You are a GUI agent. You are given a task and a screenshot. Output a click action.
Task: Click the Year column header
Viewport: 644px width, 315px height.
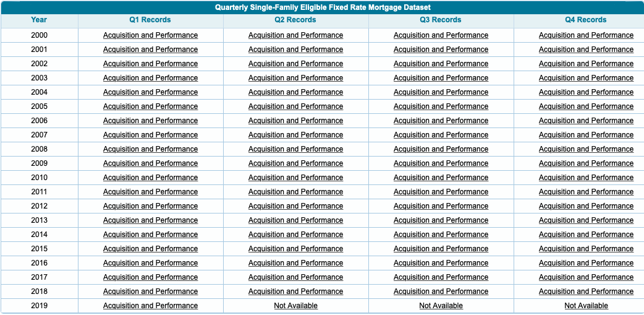[39, 20]
